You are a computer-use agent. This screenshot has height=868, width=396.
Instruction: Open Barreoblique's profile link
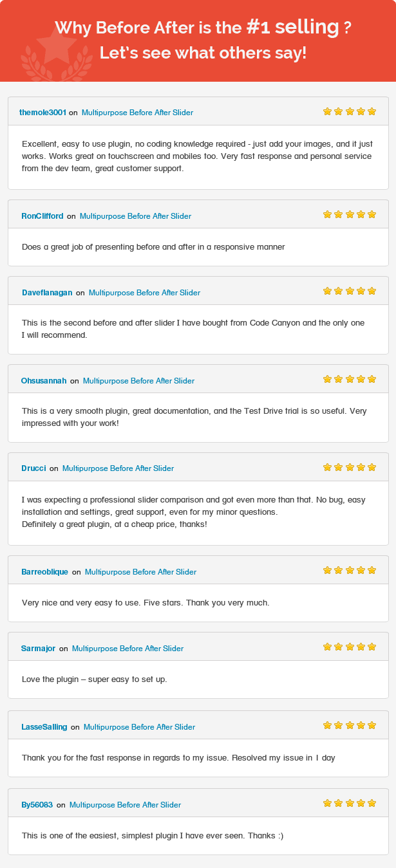(x=44, y=572)
